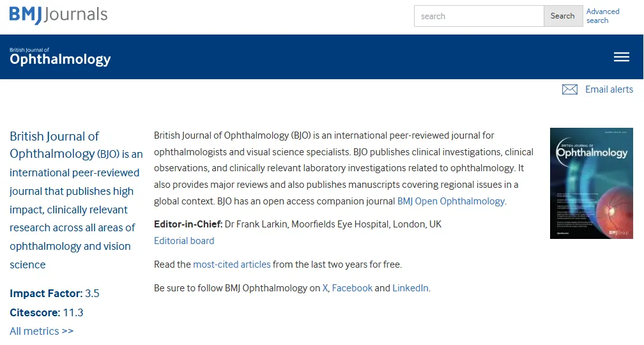View the most-cited articles link
Image resolution: width=644 pixels, height=345 pixels.
tap(232, 264)
